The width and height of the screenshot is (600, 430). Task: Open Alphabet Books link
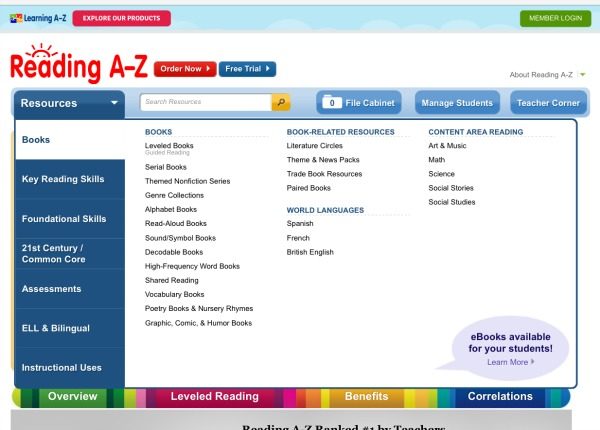point(171,209)
